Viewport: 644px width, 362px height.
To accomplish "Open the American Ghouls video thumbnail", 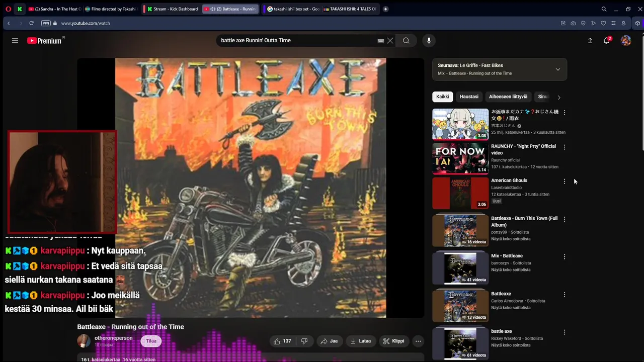I will (460, 193).
